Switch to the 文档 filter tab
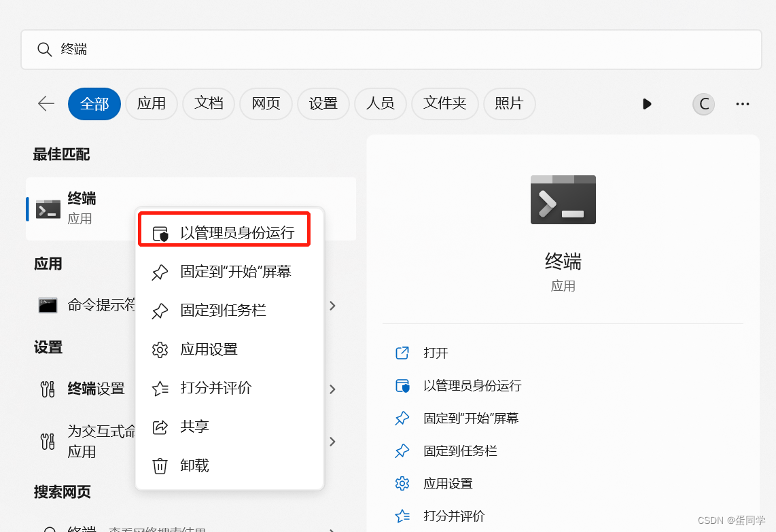 [x=209, y=103]
